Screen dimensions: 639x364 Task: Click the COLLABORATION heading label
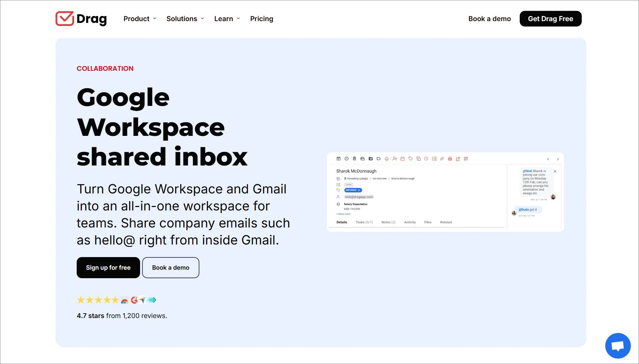click(105, 68)
